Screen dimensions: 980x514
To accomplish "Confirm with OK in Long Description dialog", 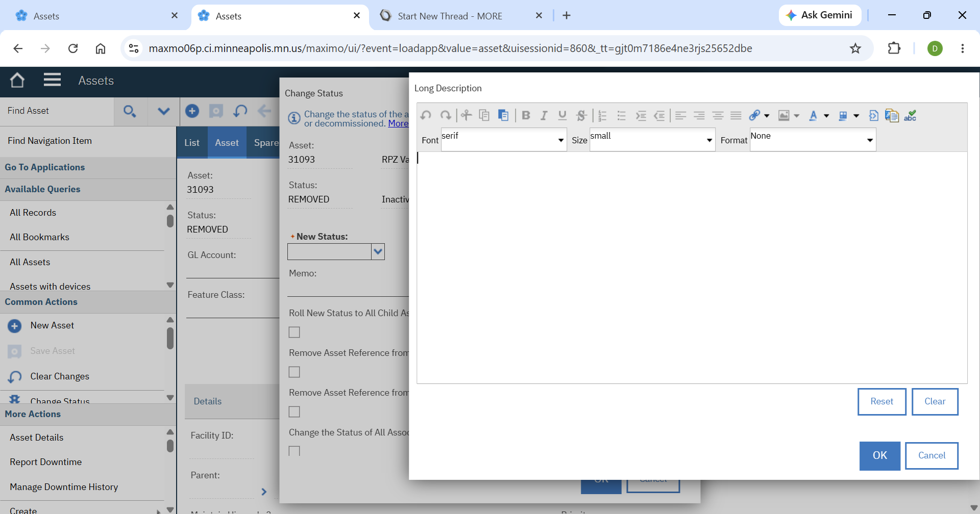I will 880,455.
